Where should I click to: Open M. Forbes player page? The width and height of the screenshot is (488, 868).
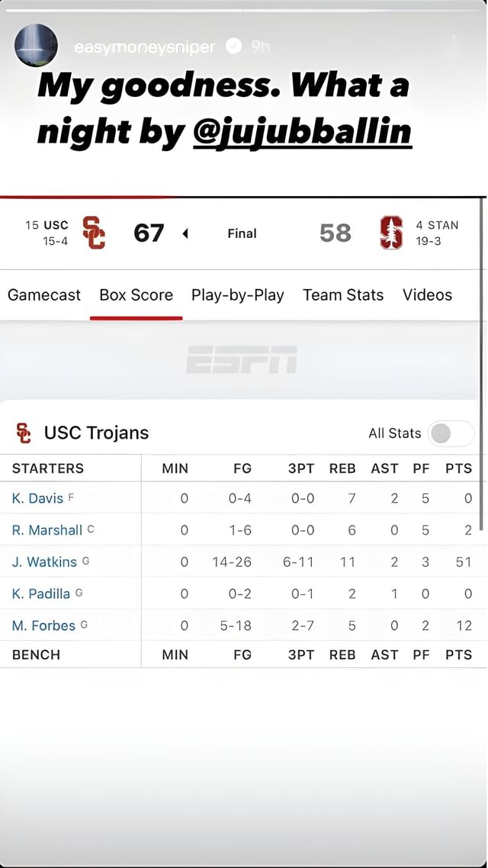coord(43,625)
